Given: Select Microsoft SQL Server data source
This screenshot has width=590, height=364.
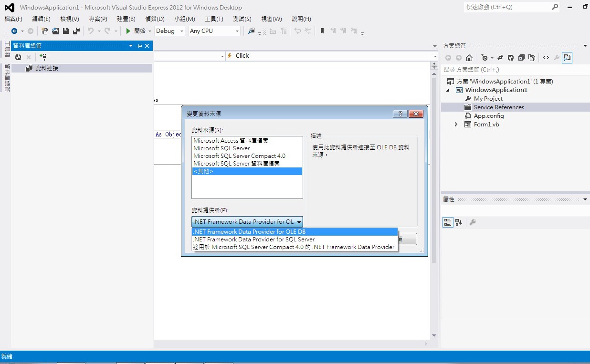Looking at the screenshot, I should pyautogui.click(x=247, y=148).
